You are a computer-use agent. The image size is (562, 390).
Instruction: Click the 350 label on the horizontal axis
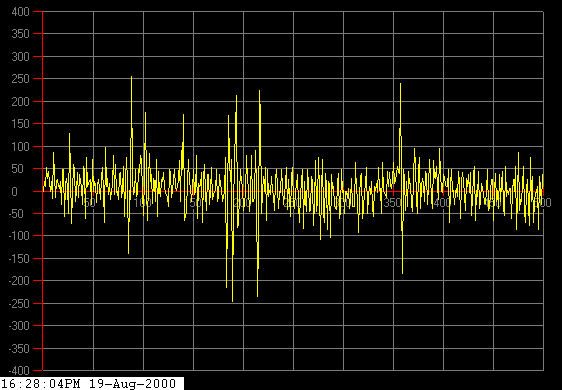392,203
